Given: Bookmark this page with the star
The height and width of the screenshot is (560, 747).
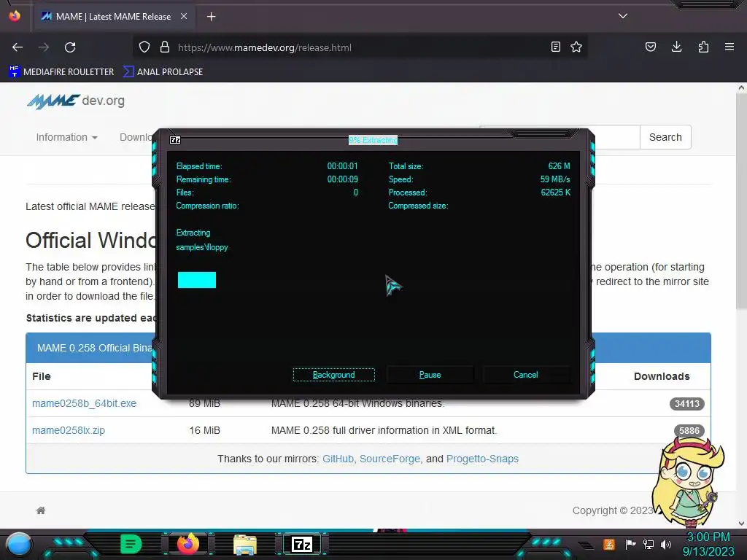Looking at the screenshot, I should point(576,47).
